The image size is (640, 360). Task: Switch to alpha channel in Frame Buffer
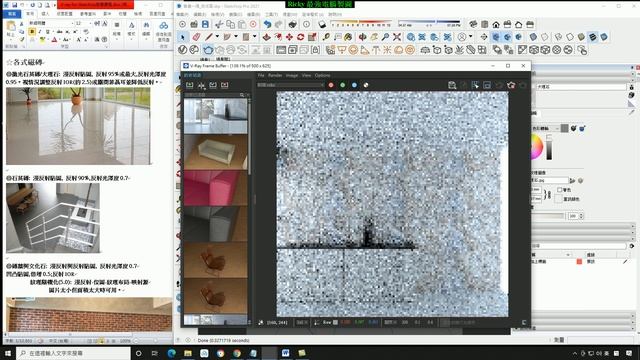tap(366, 85)
